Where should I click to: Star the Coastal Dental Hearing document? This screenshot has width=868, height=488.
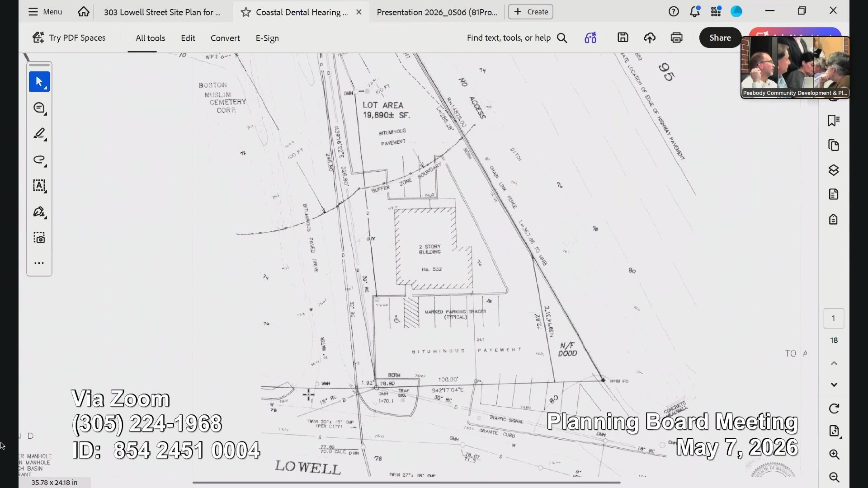click(x=245, y=12)
